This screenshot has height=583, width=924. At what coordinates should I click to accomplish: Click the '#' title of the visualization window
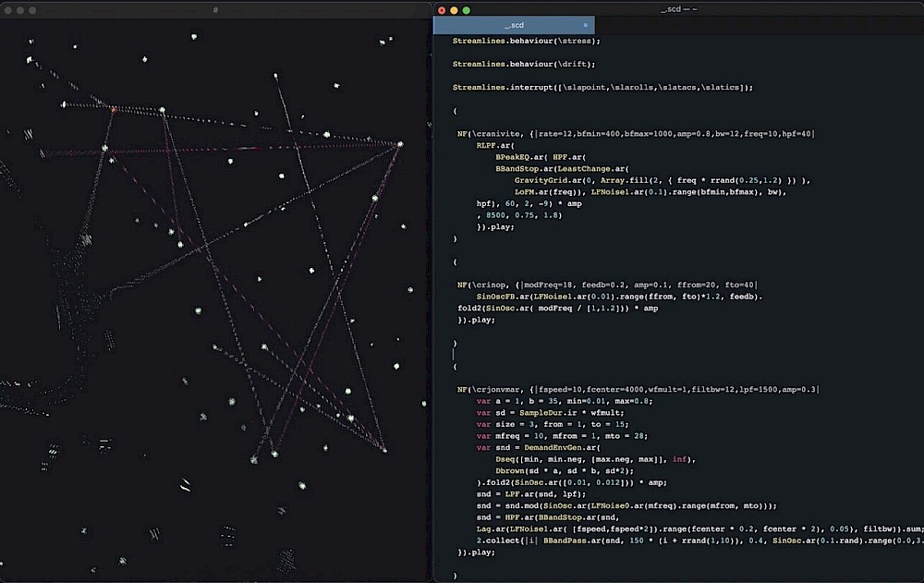[x=215, y=9]
